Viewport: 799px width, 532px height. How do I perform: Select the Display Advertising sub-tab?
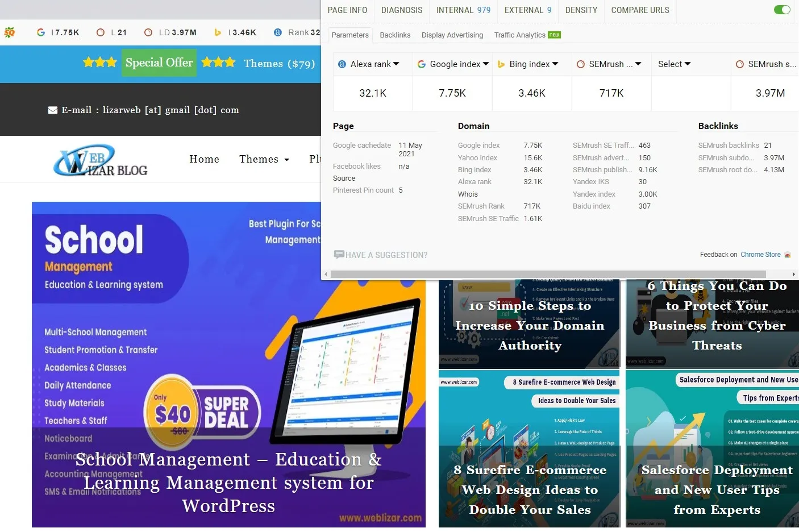(452, 35)
